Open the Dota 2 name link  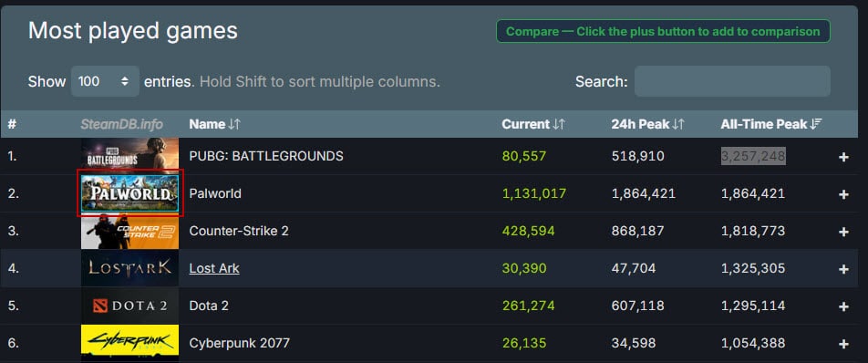tap(209, 306)
